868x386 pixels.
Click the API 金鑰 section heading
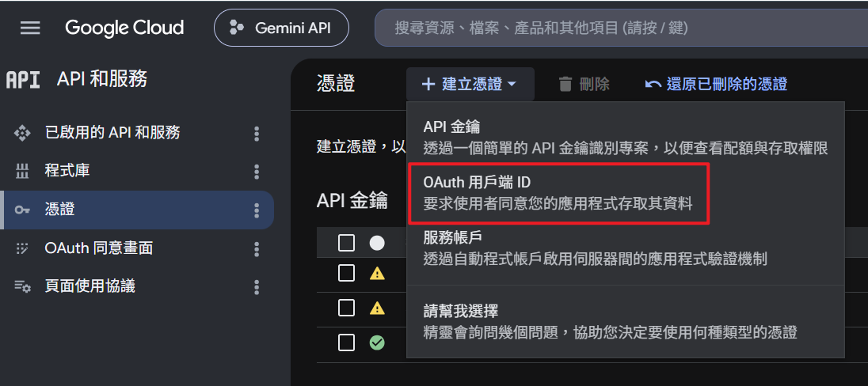pos(352,200)
